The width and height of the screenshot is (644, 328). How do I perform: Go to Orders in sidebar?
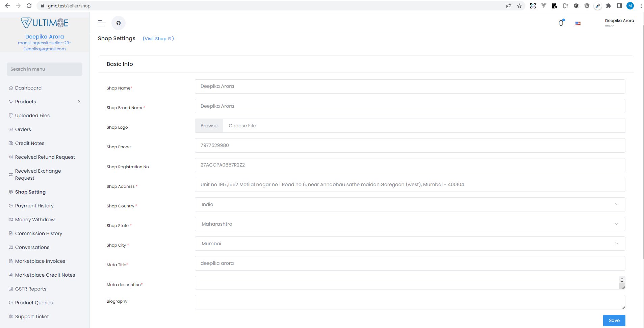(23, 129)
